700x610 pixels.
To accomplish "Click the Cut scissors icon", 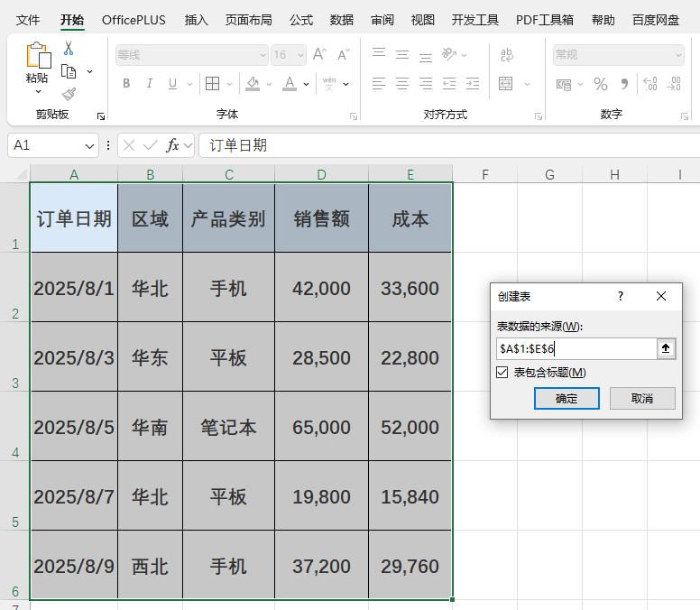I will 69,48.
